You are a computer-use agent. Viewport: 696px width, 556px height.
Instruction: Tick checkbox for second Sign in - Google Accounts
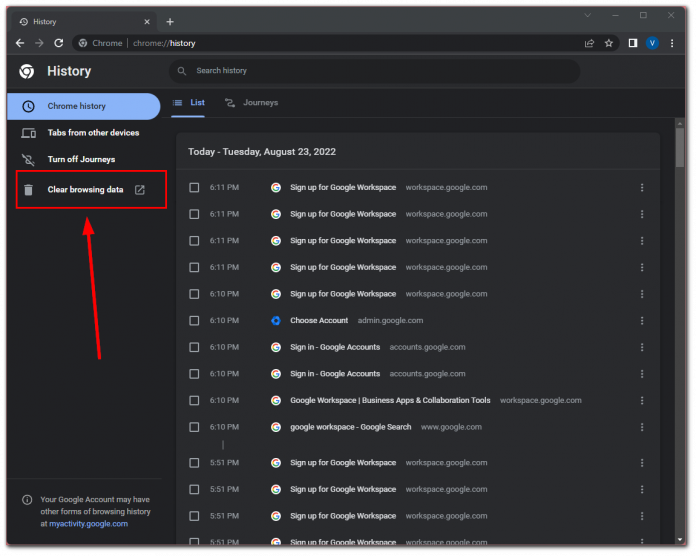[x=194, y=374]
